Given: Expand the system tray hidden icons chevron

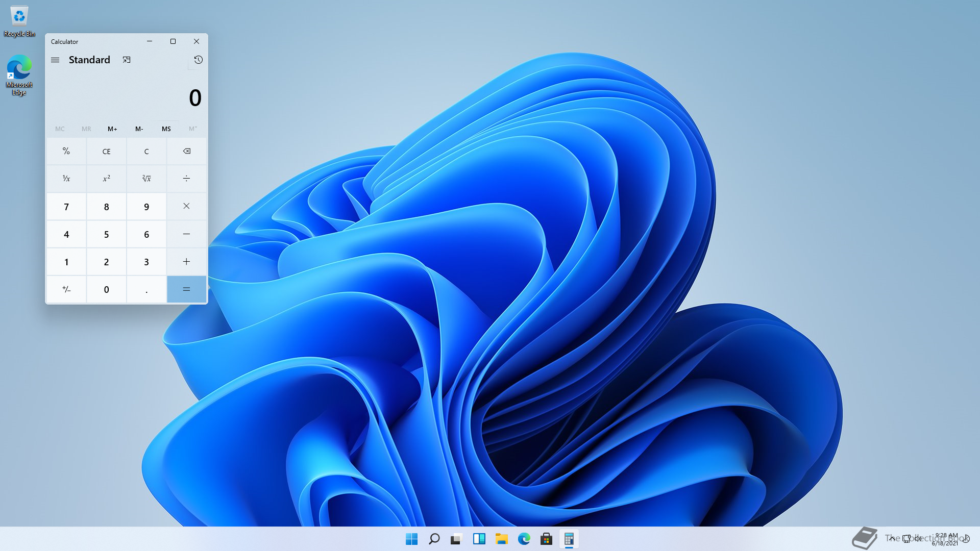Looking at the screenshot, I should coord(892,538).
